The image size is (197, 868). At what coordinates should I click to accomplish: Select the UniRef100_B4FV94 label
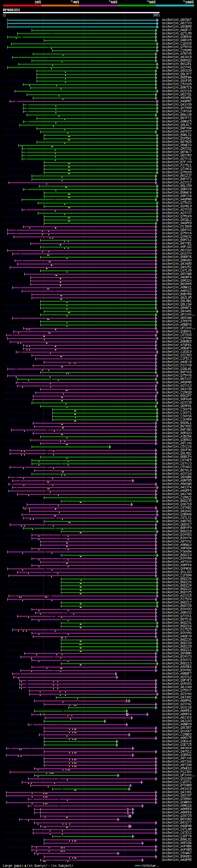coord(177,128)
